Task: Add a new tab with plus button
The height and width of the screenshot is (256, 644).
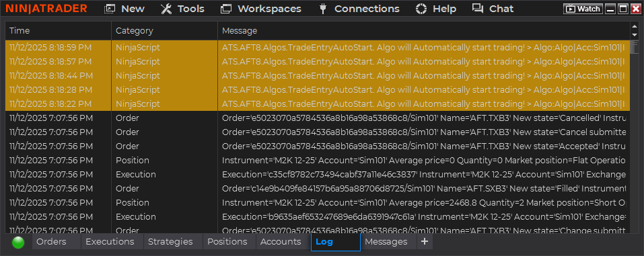Action: click(x=425, y=242)
